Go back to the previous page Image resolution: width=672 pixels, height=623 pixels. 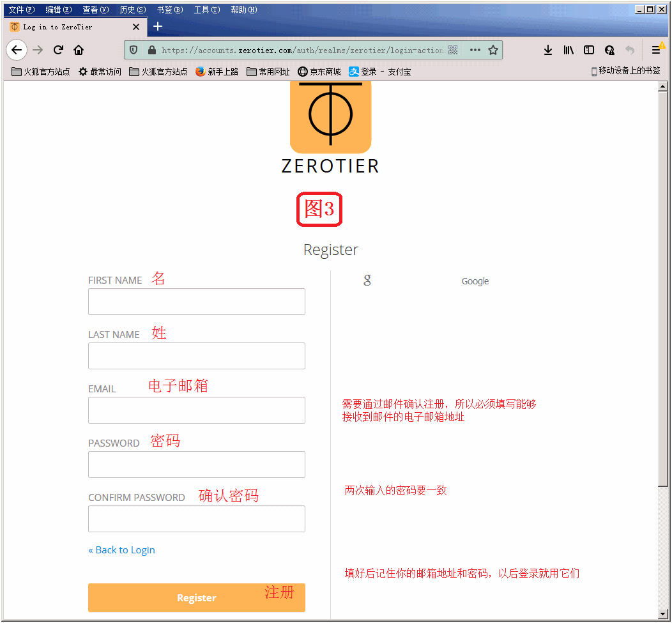click(x=17, y=50)
